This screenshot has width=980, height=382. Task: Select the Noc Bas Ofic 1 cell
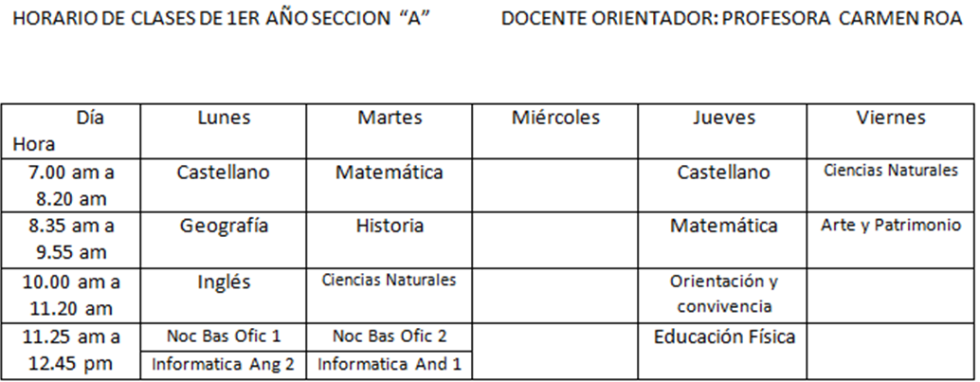[x=224, y=337]
